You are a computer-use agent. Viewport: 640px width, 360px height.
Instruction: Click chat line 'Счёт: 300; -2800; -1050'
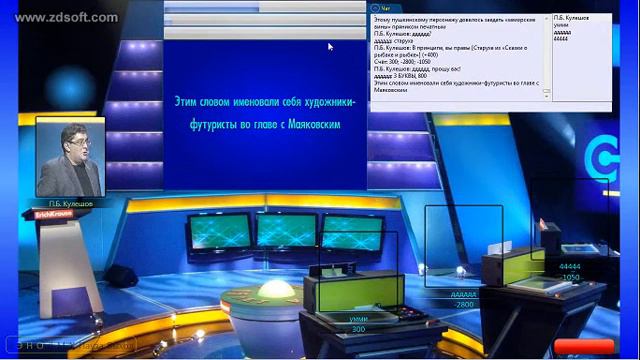[402, 62]
